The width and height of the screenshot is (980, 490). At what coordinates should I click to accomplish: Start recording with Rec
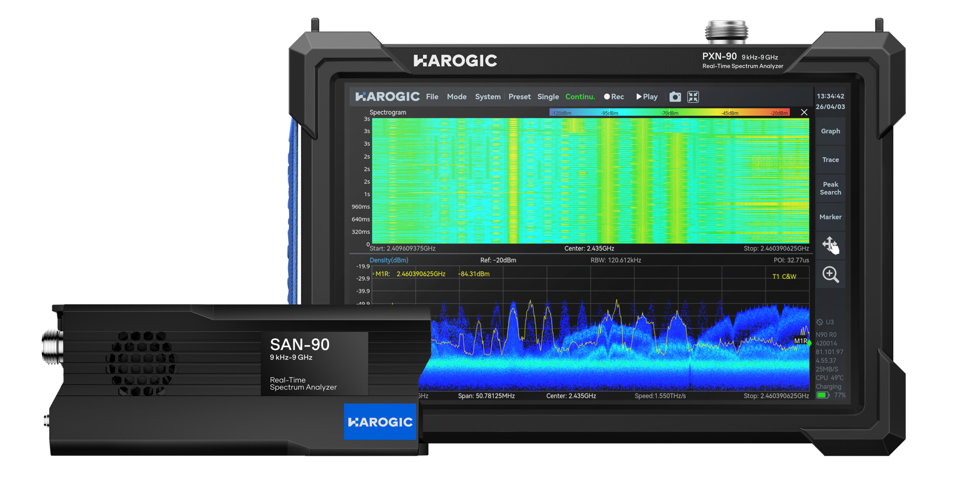tap(613, 96)
